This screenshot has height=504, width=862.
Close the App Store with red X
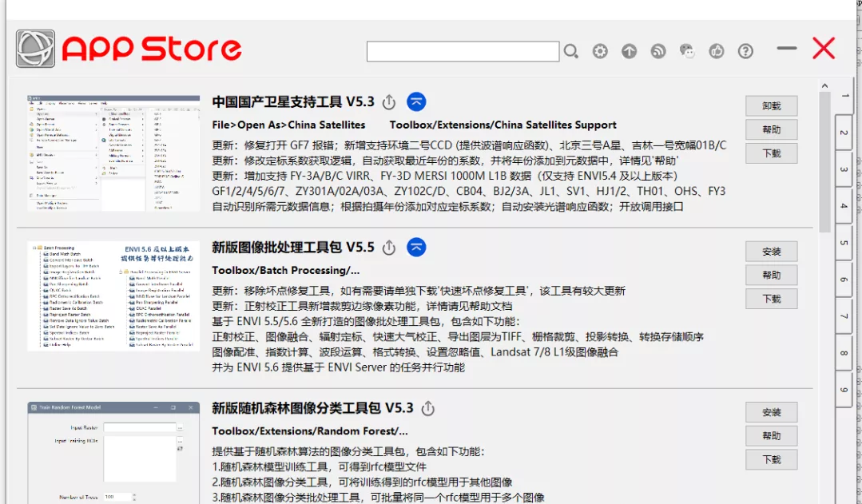824,49
